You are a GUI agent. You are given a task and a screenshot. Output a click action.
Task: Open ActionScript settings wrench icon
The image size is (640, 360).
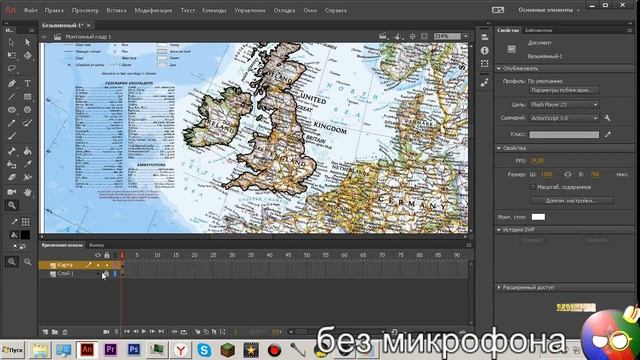607,118
